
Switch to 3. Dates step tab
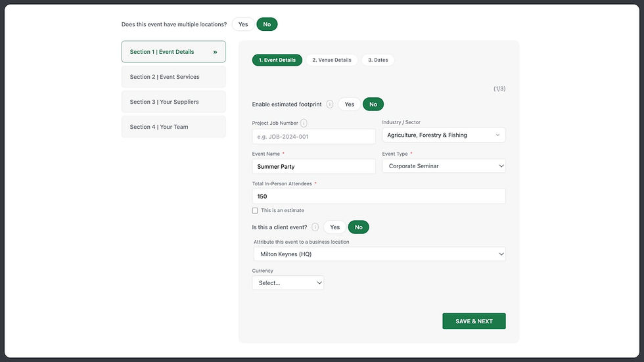[x=378, y=60]
